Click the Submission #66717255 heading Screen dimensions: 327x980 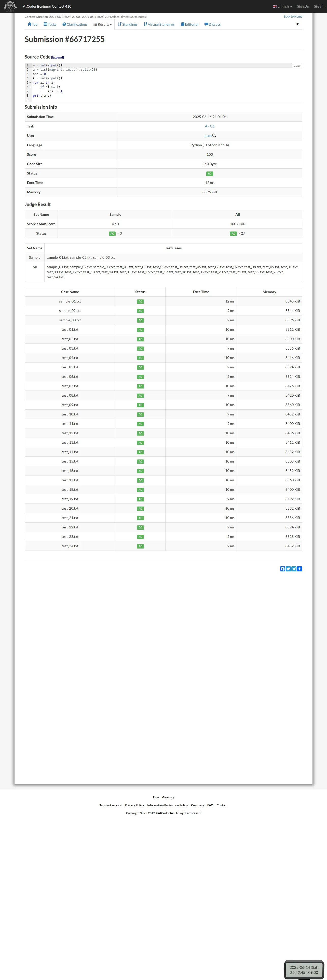(x=65, y=39)
